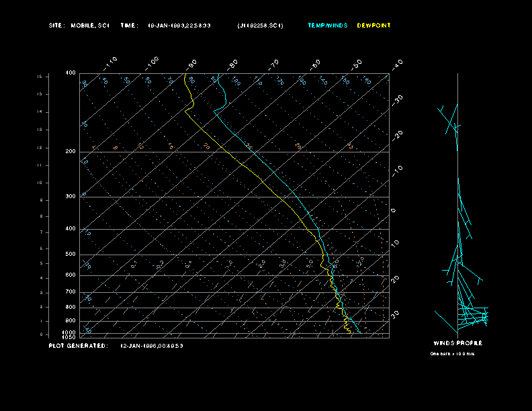Click the -60 isotherm label at top
The width and height of the screenshot is (532, 411).
315,64
